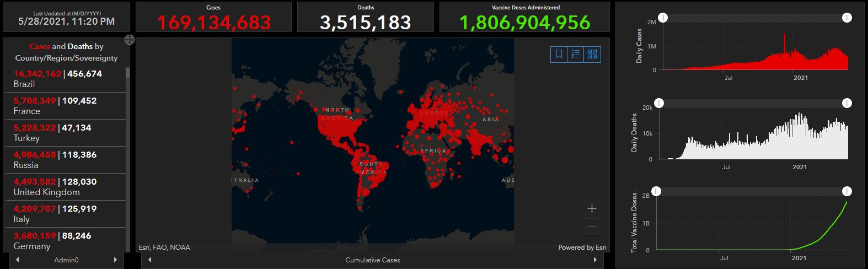
Task: Grab right range handle on Daily Deaths chart
Action: 847,103
